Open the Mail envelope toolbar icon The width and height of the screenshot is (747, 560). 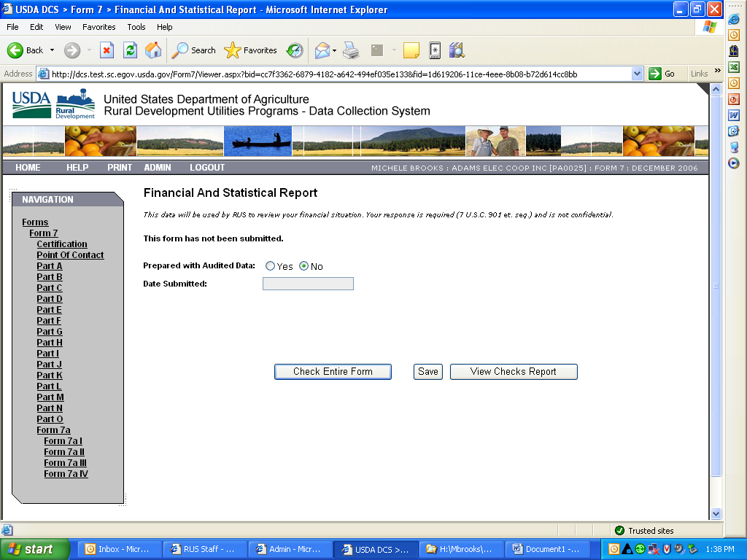tap(322, 50)
